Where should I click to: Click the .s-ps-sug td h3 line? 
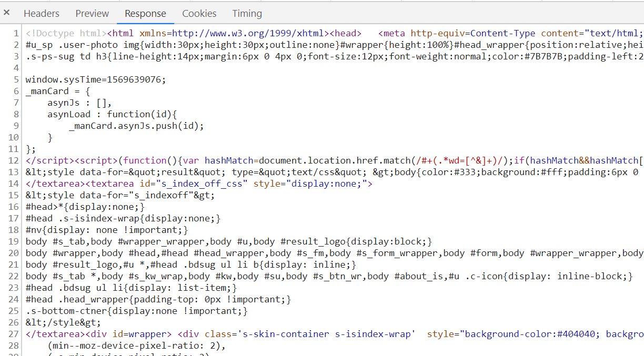click(335, 56)
